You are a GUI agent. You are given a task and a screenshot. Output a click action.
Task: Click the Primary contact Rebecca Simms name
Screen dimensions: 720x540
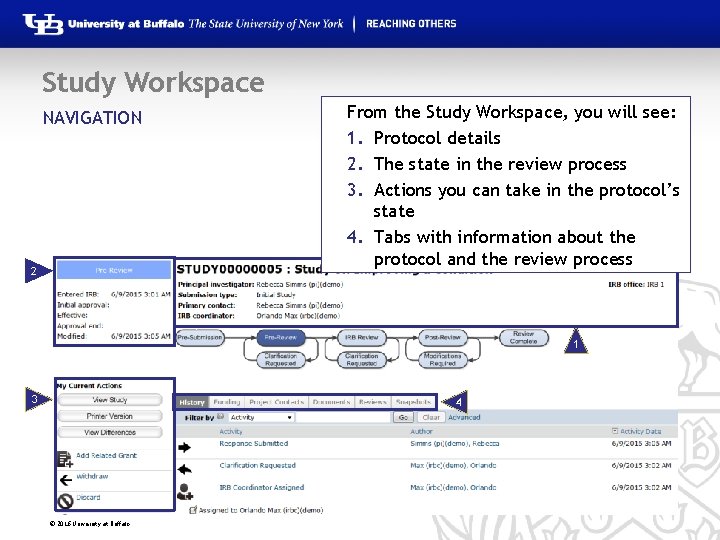point(299,305)
